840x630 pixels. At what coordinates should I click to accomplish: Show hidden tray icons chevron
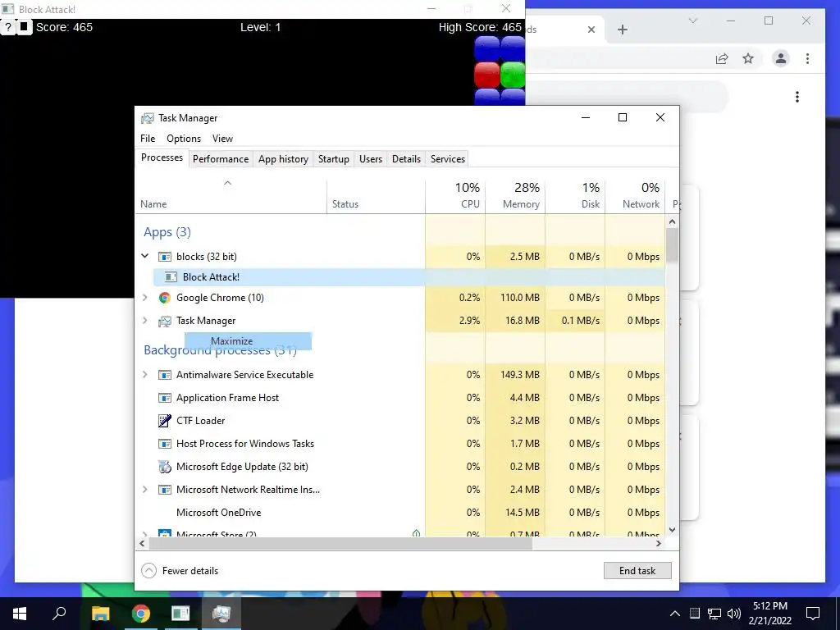(675, 614)
